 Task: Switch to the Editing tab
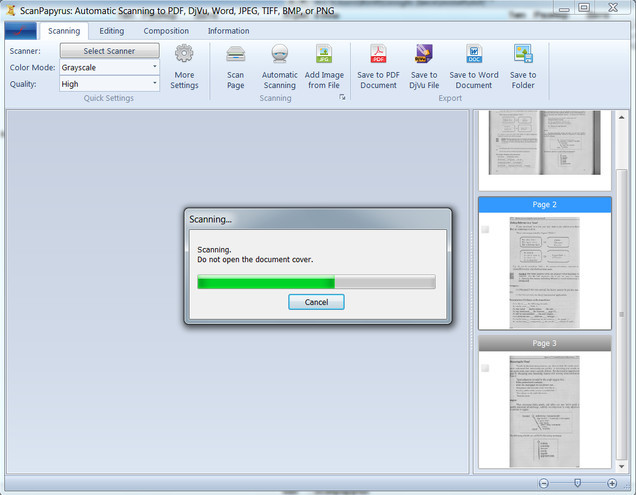click(x=112, y=31)
